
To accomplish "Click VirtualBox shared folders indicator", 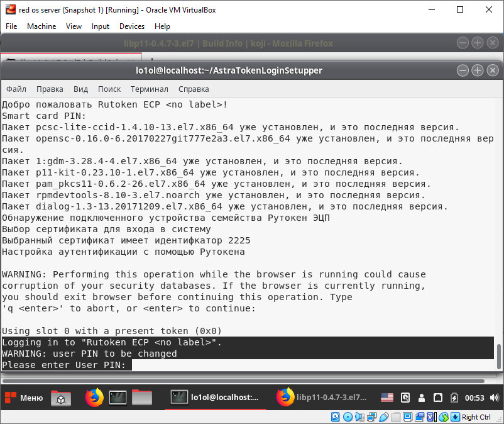I will pos(396,417).
